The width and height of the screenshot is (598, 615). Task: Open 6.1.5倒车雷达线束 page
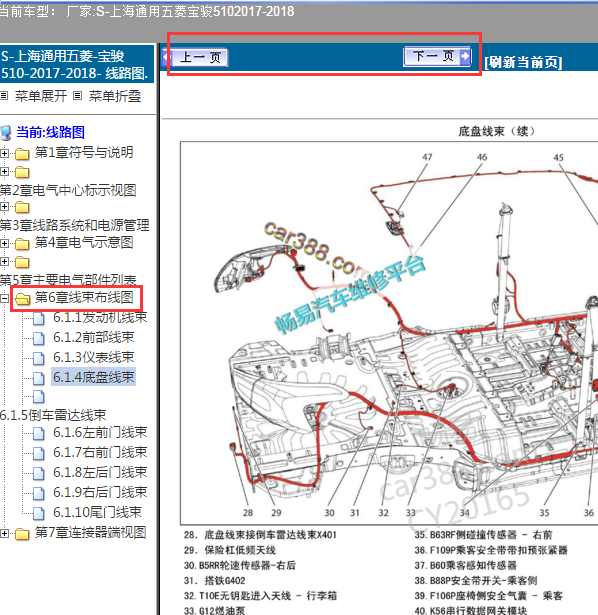pyautogui.click(x=53, y=415)
